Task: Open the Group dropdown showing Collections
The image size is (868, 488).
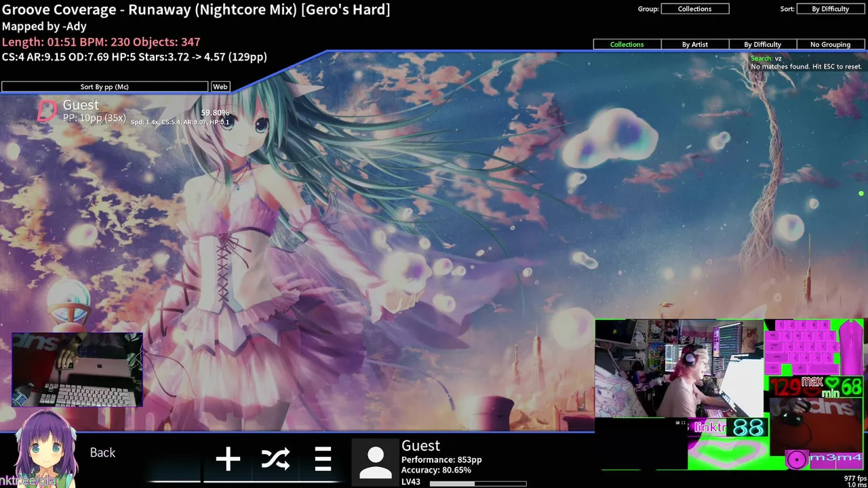Action: coord(695,9)
